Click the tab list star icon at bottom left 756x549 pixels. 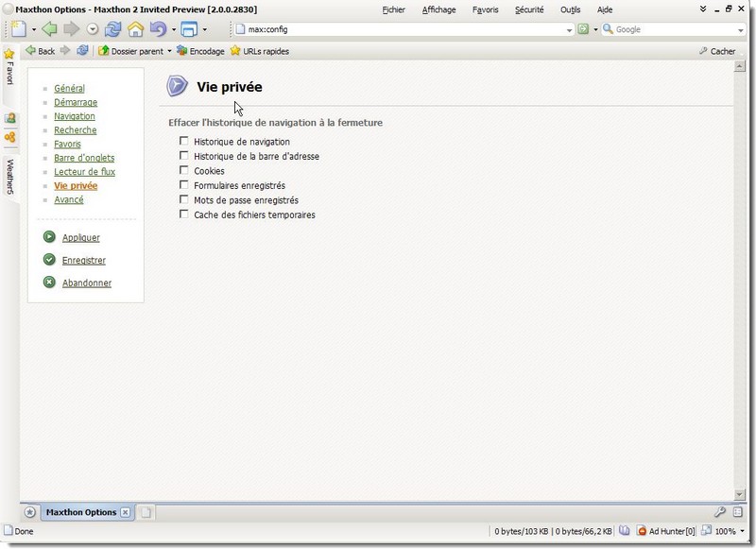pos(30,512)
